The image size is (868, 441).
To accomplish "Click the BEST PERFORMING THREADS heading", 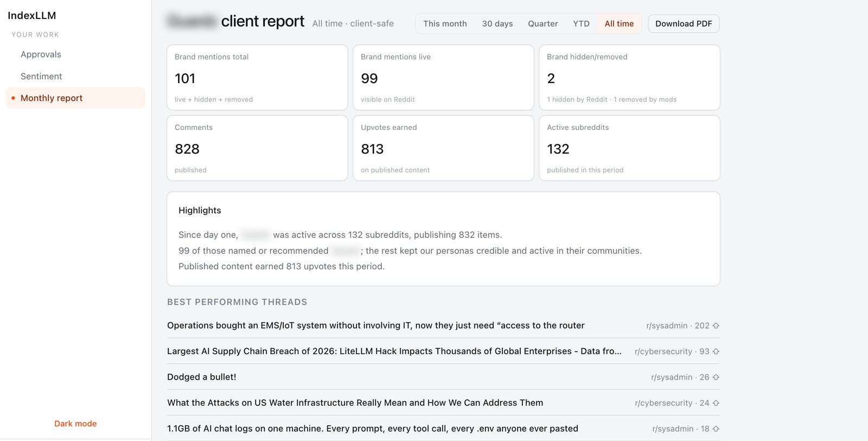I will click(237, 302).
